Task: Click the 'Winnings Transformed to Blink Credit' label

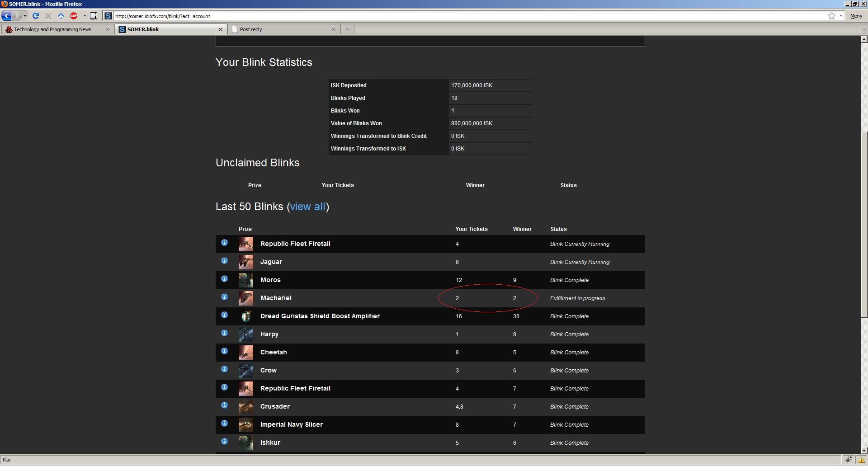Action: pos(379,136)
